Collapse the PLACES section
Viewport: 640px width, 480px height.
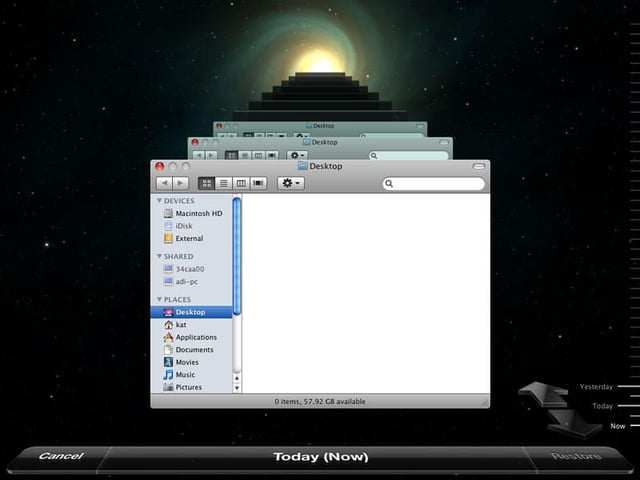159,300
